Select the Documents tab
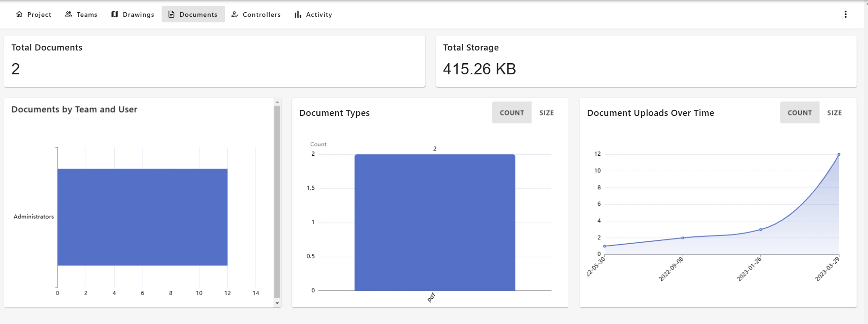868x324 pixels. coord(193,14)
